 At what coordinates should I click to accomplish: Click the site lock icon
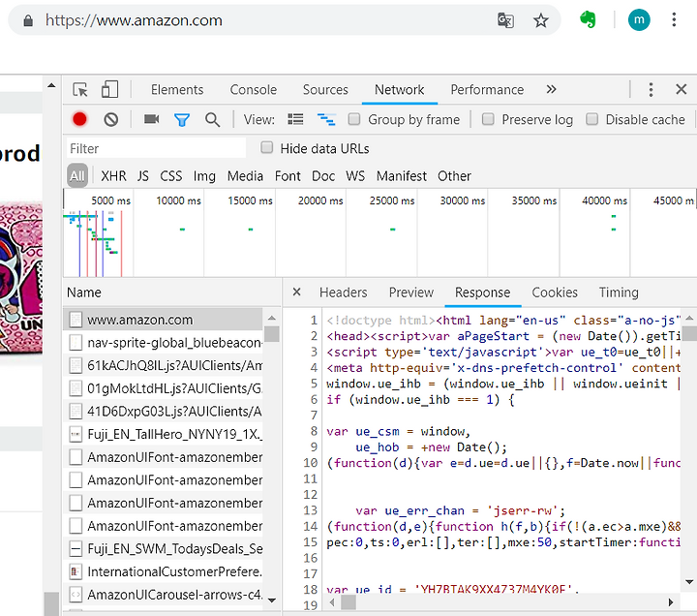point(28,20)
